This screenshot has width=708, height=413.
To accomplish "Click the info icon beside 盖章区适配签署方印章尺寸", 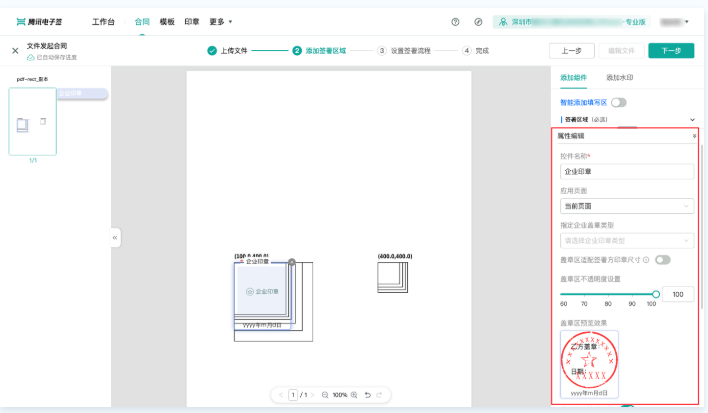I will click(646, 260).
